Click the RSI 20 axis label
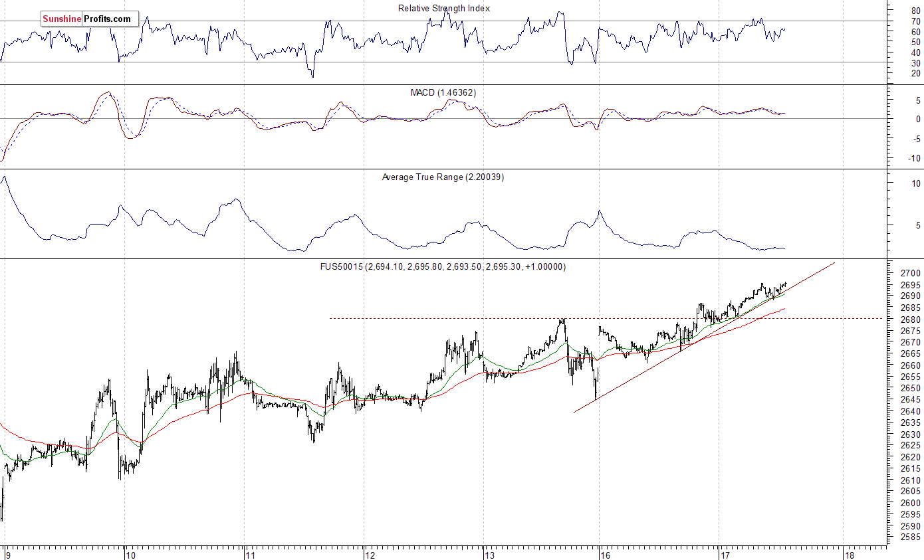 [x=916, y=73]
